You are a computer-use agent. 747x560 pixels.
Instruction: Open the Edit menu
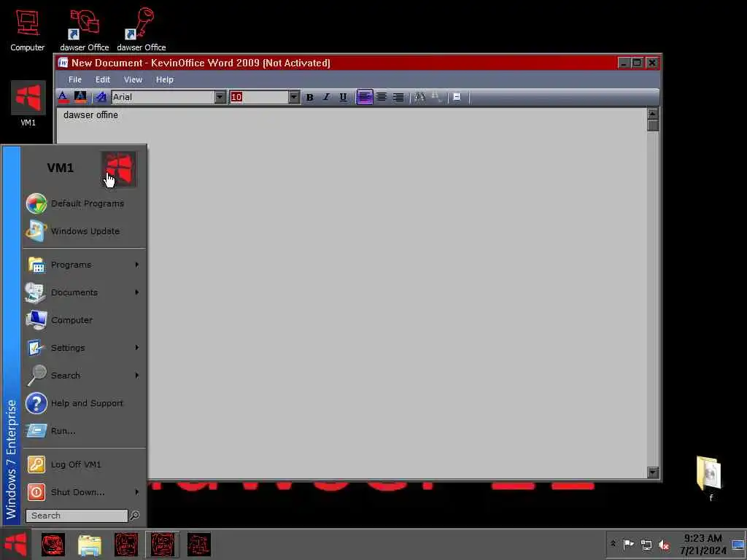tap(102, 79)
